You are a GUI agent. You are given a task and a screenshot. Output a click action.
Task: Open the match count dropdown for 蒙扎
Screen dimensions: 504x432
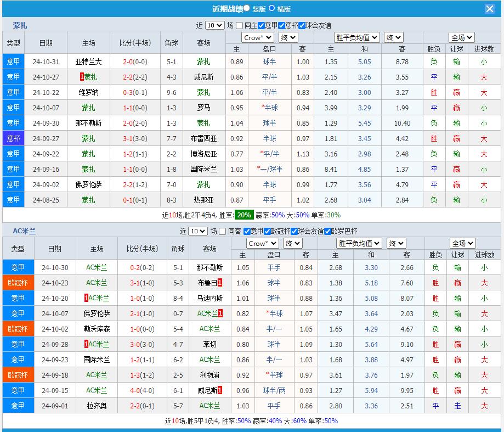click(215, 25)
